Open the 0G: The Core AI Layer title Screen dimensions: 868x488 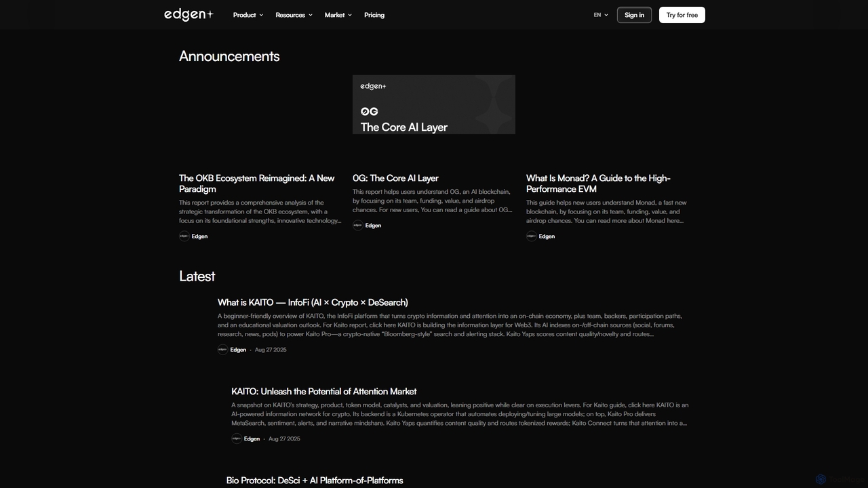(395, 178)
